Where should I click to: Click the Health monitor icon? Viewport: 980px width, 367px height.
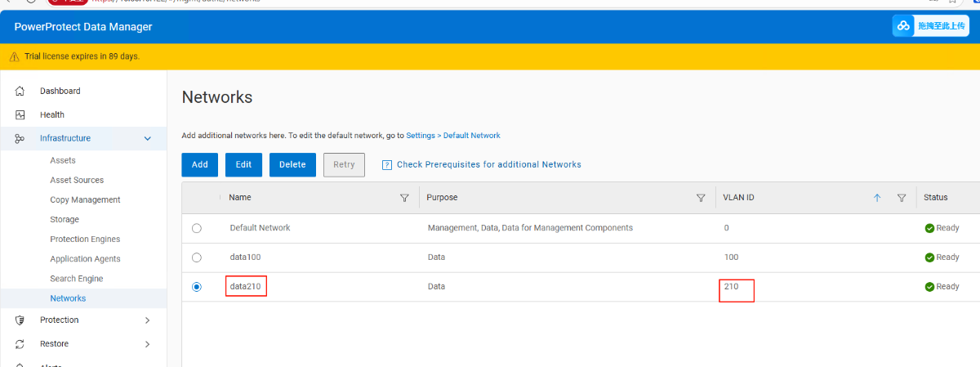point(20,114)
